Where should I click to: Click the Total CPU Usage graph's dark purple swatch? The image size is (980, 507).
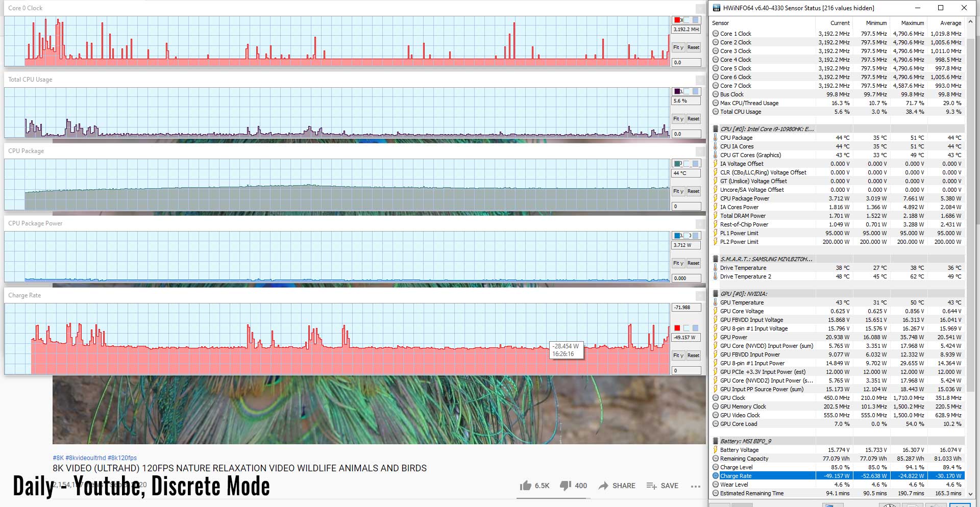(x=677, y=91)
